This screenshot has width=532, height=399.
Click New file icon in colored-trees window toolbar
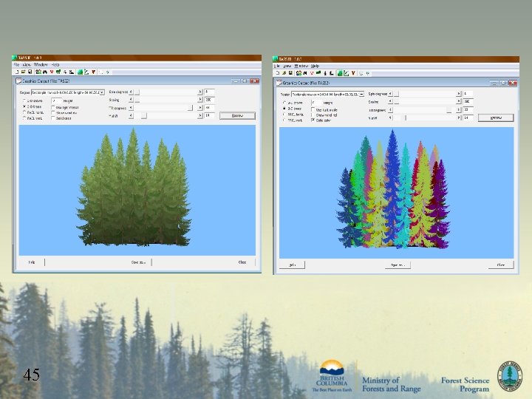(278, 73)
